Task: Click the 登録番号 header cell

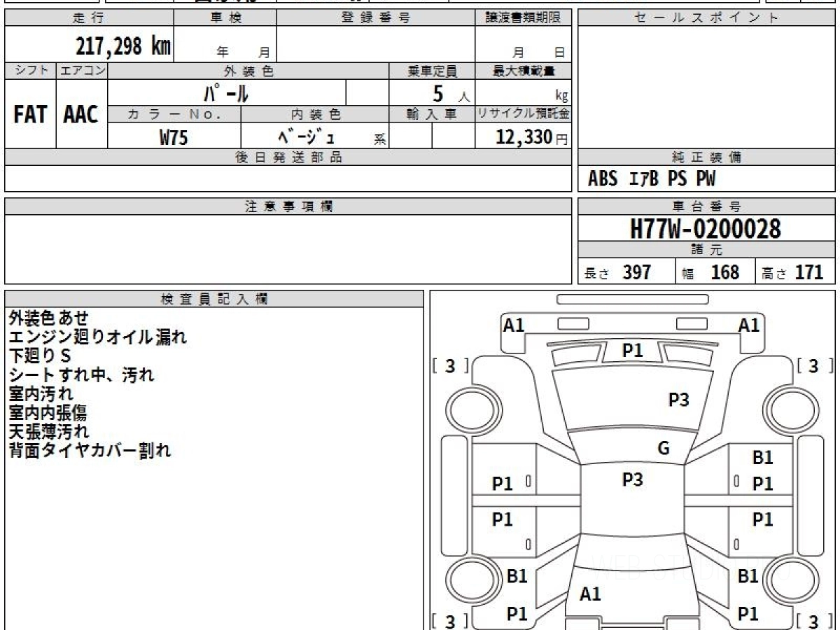Action: [x=376, y=18]
